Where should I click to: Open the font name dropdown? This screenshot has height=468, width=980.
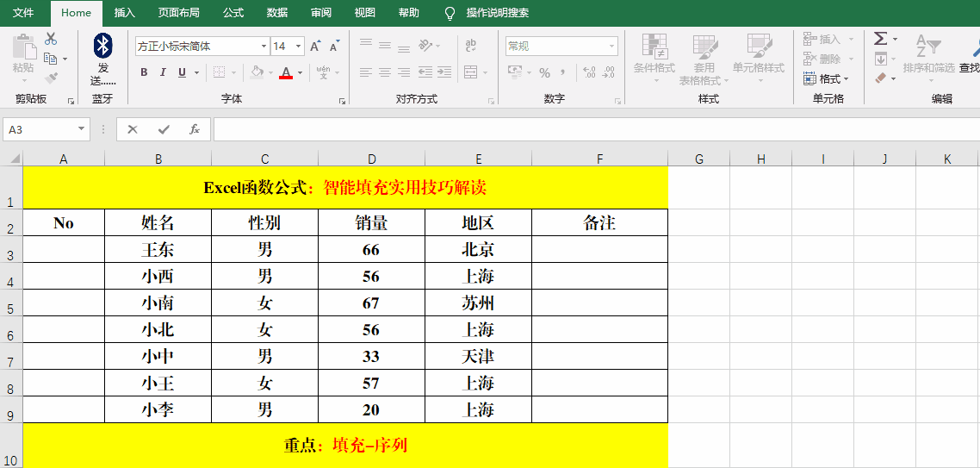click(x=264, y=47)
